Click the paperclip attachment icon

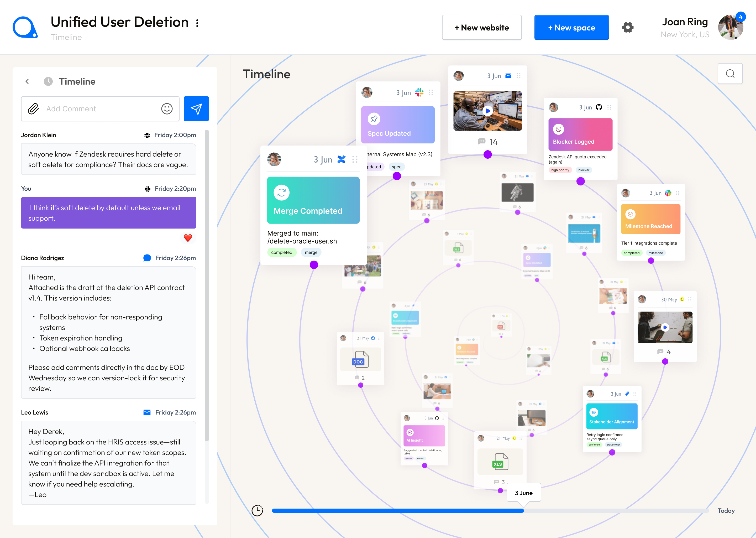(x=33, y=109)
